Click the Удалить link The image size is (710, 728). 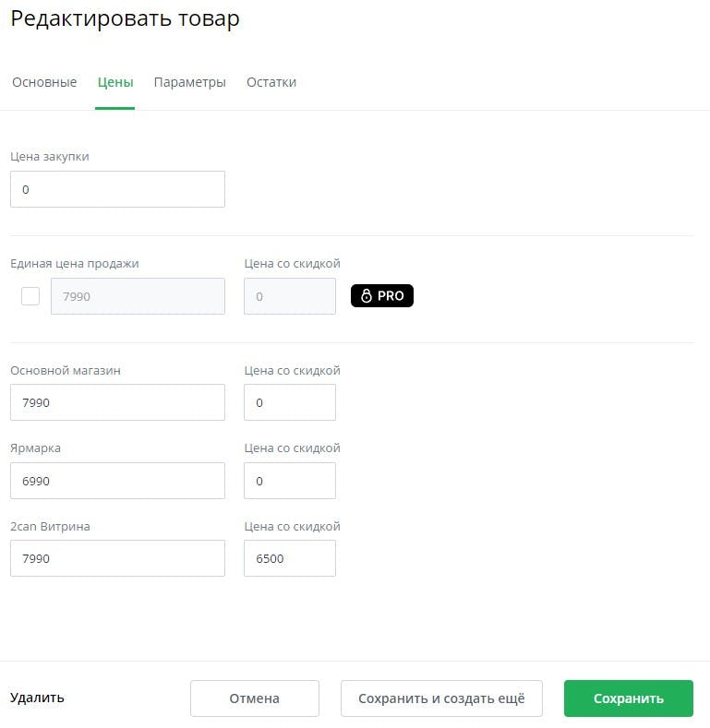click(x=37, y=698)
